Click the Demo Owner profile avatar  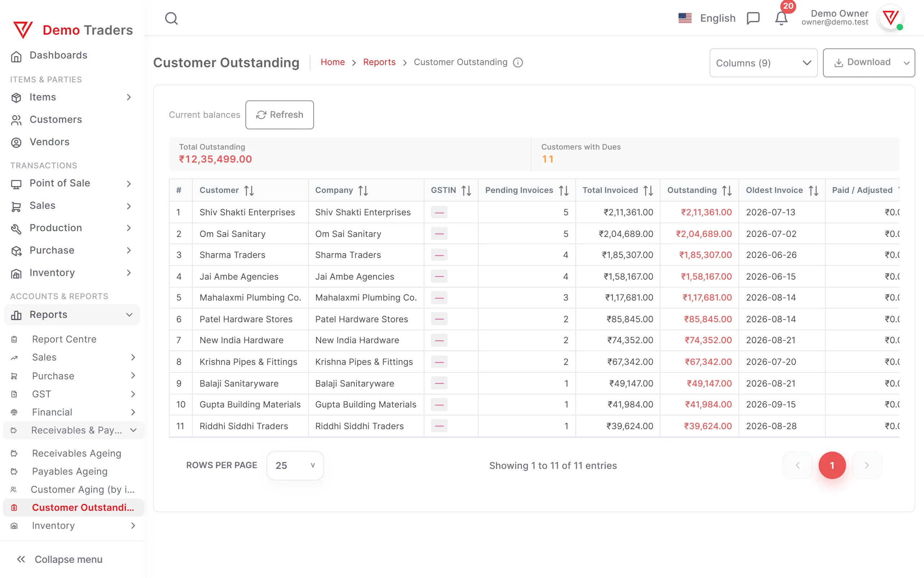coord(891,18)
